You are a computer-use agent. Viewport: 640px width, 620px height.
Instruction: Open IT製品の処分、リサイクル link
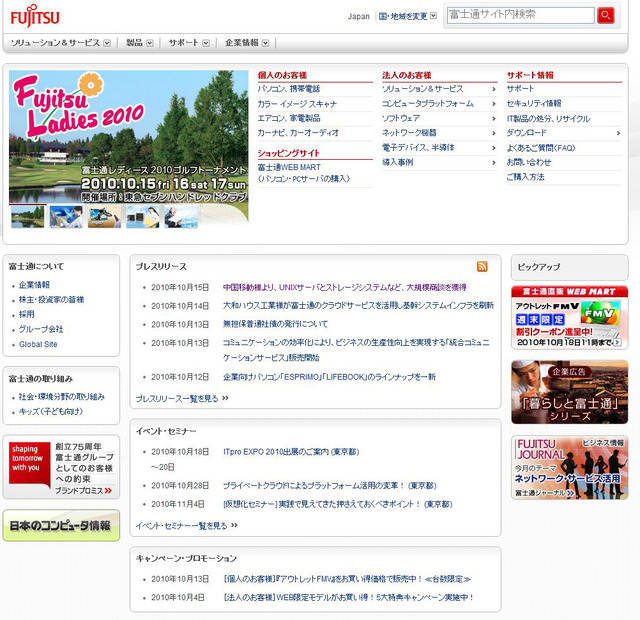[549, 119]
